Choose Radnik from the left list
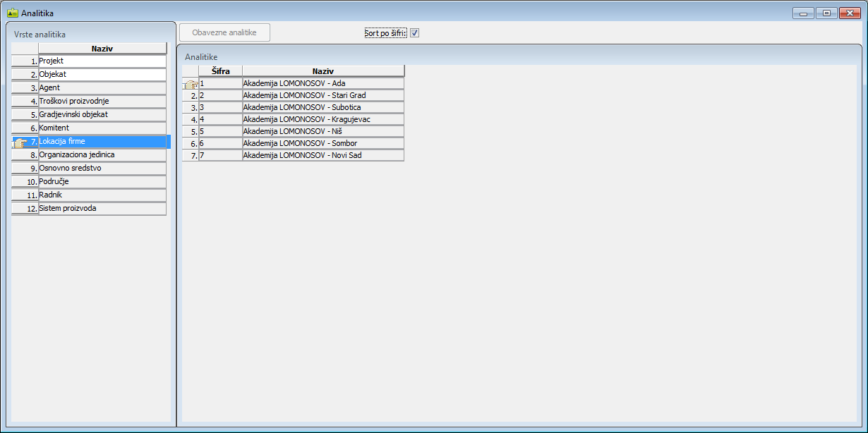868x433 pixels. point(102,195)
